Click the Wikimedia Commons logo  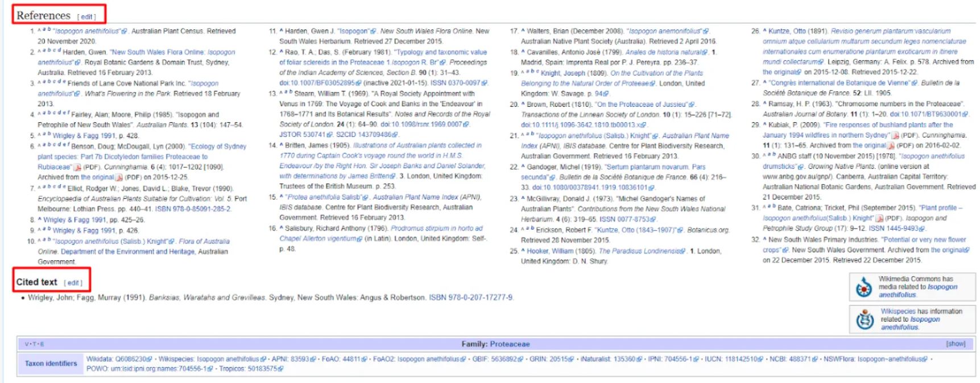pos(864,287)
